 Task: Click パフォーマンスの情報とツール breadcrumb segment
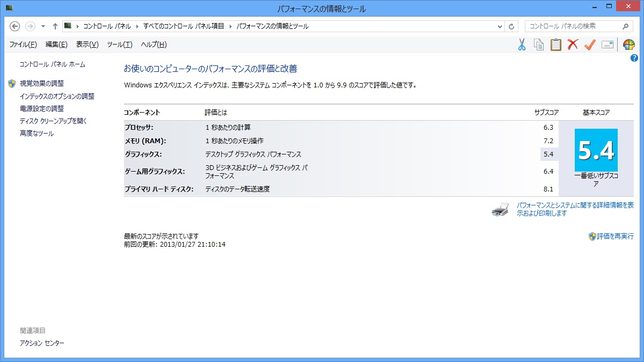click(273, 26)
